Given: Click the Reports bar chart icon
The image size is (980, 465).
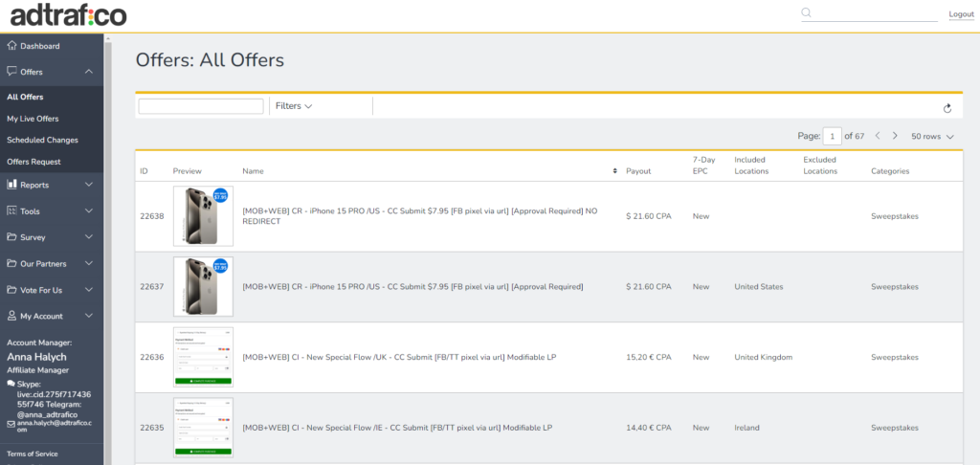Looking at the screenshot, I should pyautogui.click(x=11, y=185).
